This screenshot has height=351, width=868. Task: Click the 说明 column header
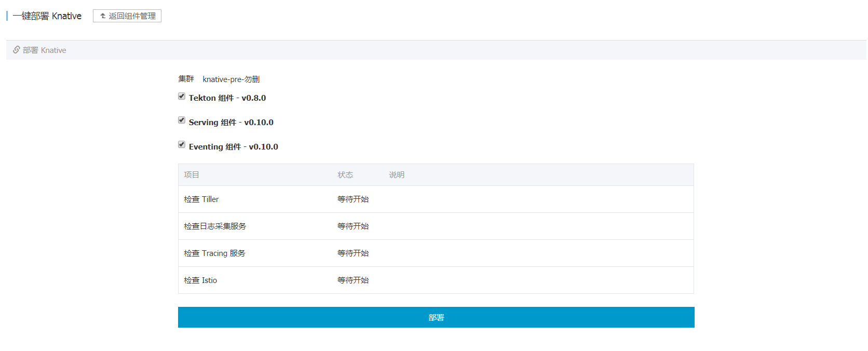397,175
